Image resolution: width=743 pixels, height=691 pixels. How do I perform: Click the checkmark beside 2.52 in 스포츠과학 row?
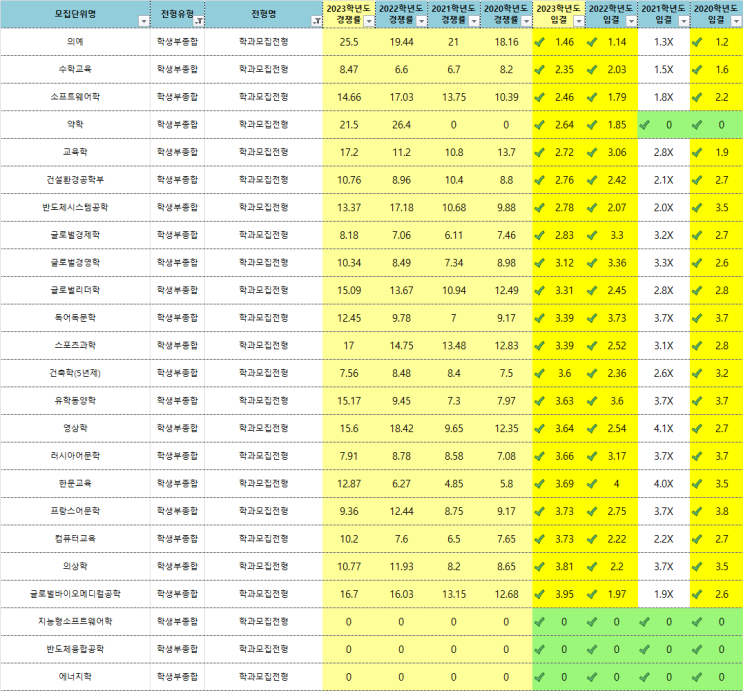pyautogui.click(x=592, y=346)
